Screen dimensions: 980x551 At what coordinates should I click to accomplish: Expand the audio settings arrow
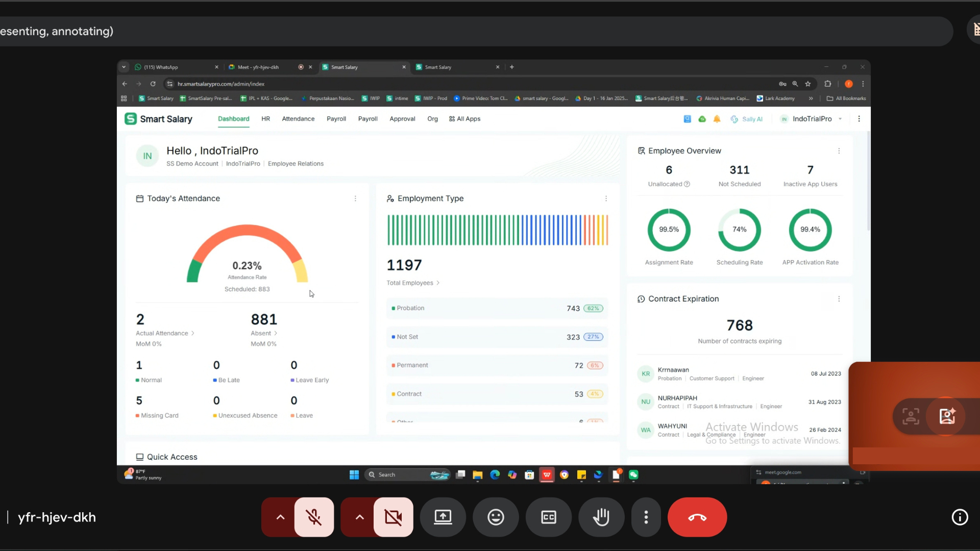280,517
